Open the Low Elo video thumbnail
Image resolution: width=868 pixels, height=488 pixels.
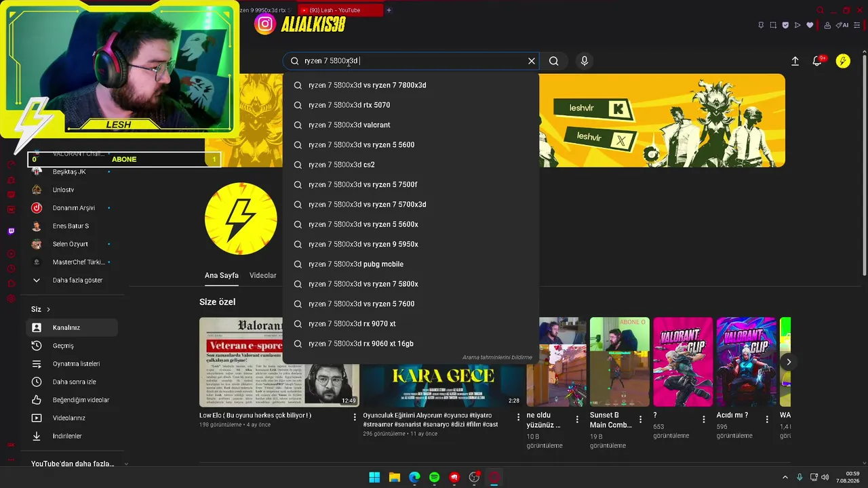tap(279, 362)
